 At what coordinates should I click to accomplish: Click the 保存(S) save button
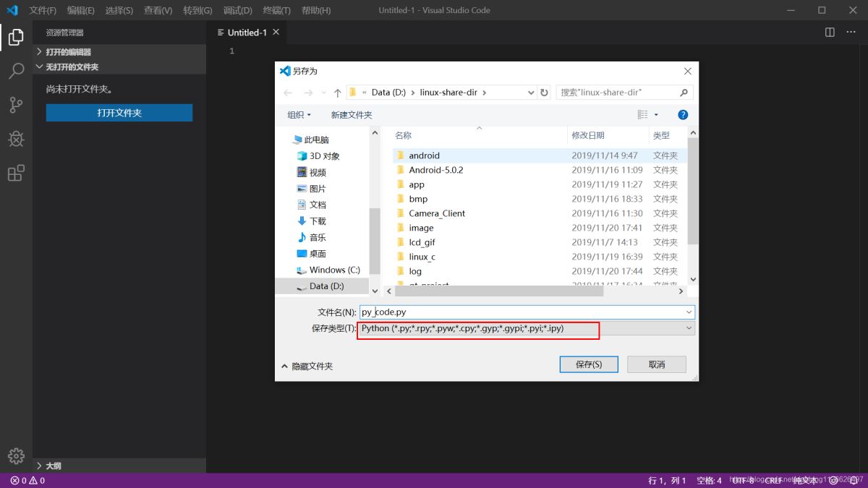pos(588,364)
